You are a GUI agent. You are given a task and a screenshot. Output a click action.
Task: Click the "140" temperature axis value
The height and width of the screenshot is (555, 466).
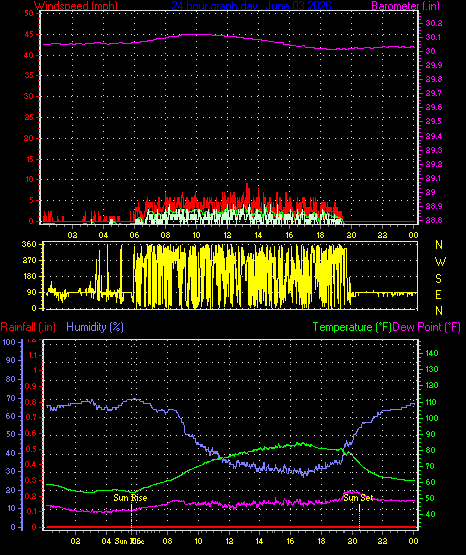[431, 353]
